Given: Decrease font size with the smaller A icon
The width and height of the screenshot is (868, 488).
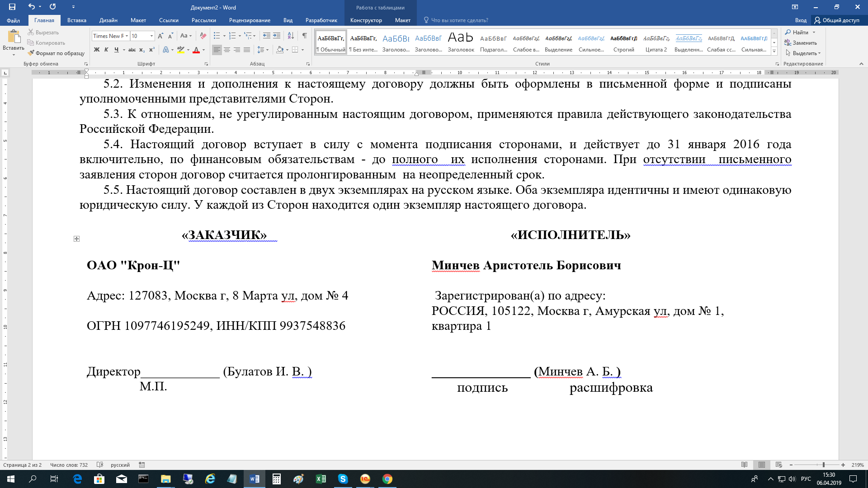Looking at the screenshot, I should click(170, 36).
